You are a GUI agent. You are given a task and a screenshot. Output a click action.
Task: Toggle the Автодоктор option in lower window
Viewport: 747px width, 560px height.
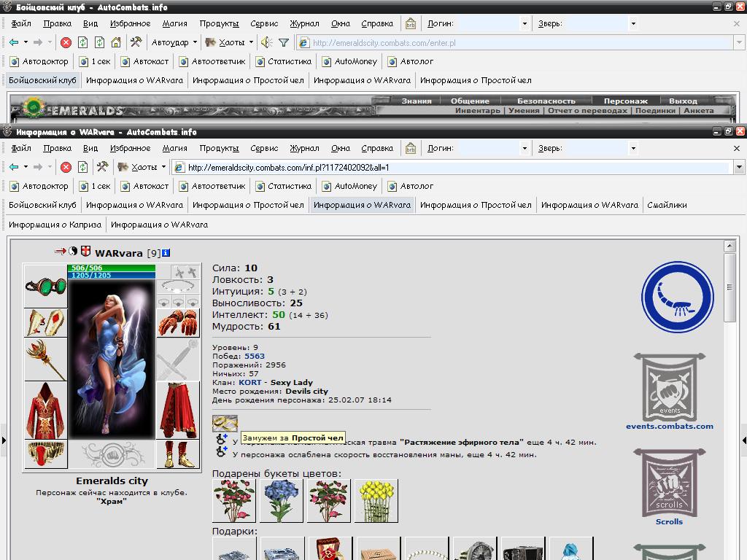[40, 186]
